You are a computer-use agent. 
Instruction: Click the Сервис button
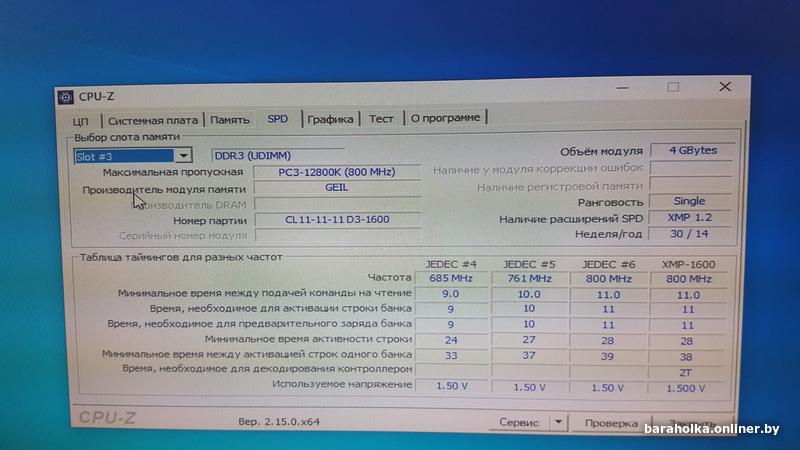pyautogui.click(x=519, y=422)
